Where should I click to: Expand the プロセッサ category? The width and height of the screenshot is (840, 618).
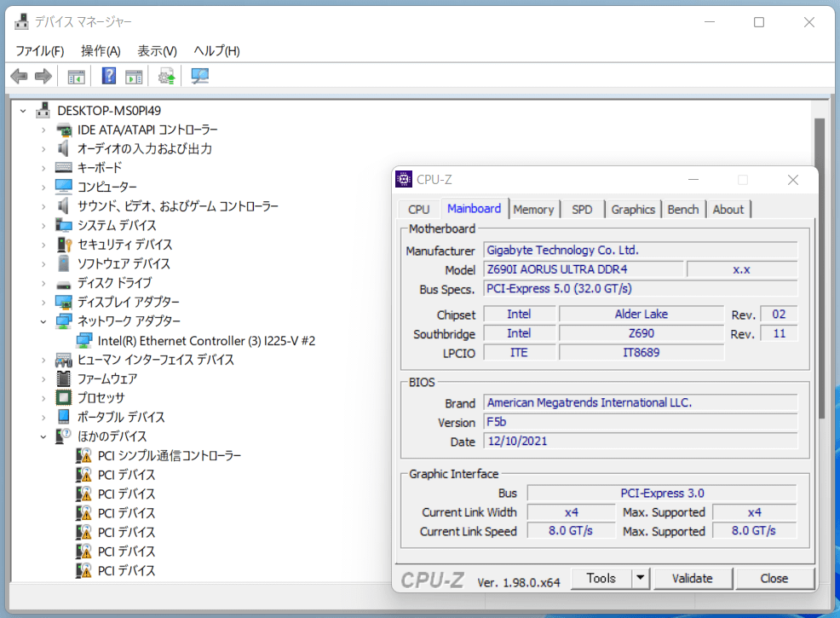[43, 398]
